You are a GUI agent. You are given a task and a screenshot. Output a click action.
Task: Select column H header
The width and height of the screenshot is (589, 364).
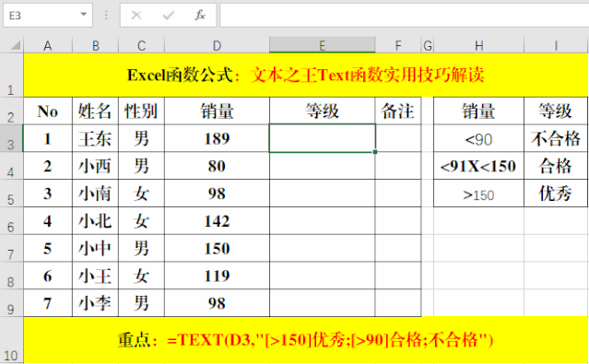tap(479, 45)
